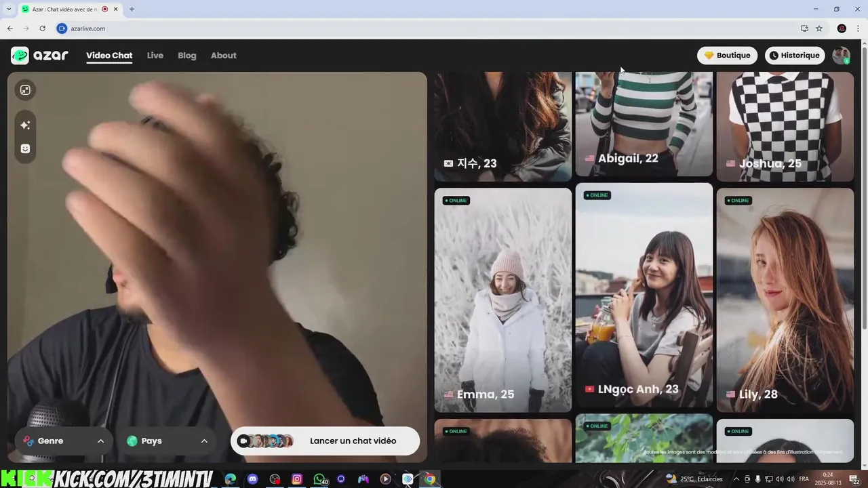Open the game controller app in taskbar
The image size is (868, 488).
(363, 479)
